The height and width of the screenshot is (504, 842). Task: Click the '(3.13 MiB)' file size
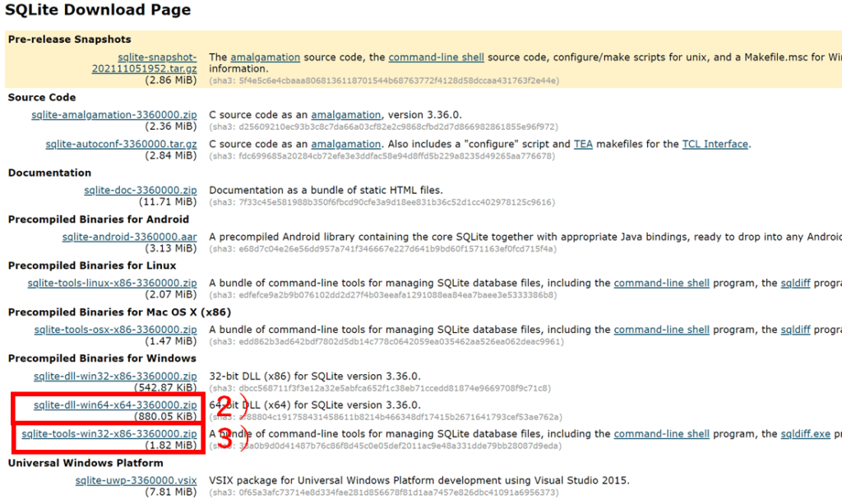click(x=171, y=248)
